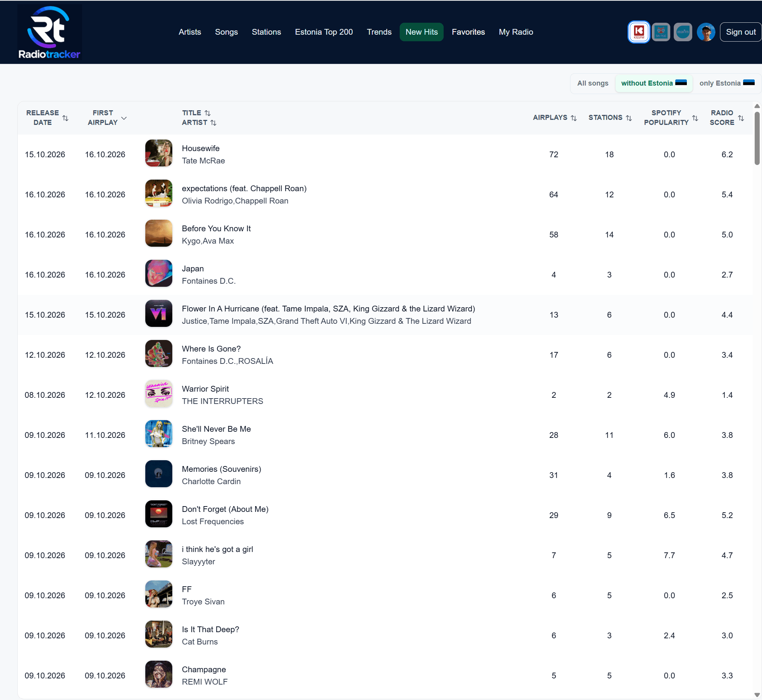Image resolution: width=762 pixels, height=700 pixels.
Task: Click artist Lost Frequencies
Action: (213, 522)
